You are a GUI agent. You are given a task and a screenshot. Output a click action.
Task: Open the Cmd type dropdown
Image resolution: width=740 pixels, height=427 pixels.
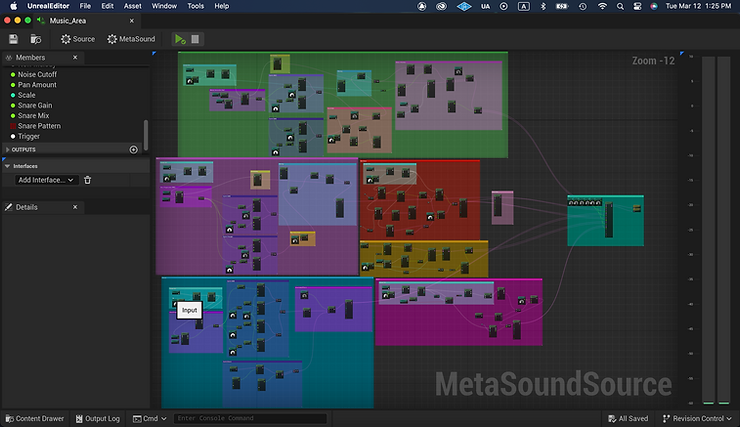pos(149,419)
